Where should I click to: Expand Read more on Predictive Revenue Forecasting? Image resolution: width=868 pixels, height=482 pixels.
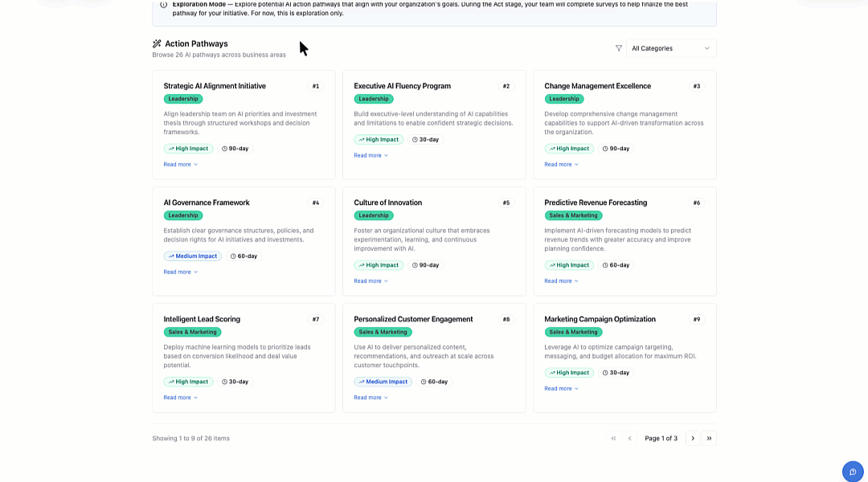click(x=561, y=281)
